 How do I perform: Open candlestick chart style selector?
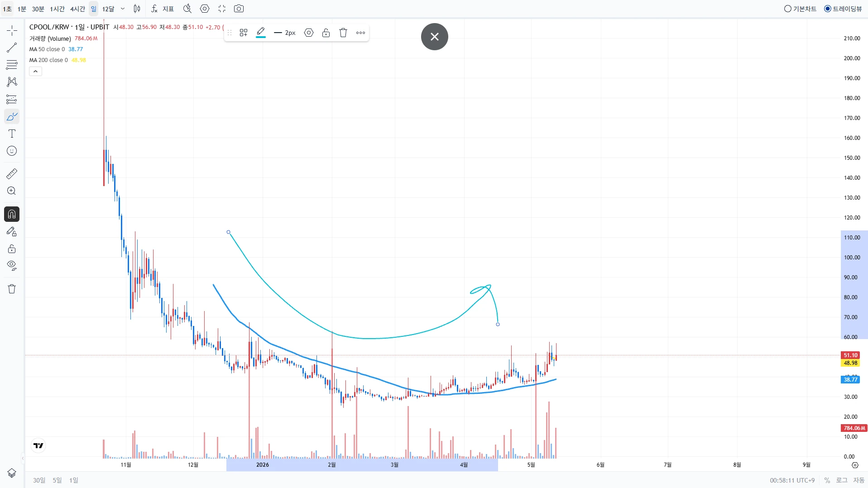pyautogui.click(x=137, y=9)
